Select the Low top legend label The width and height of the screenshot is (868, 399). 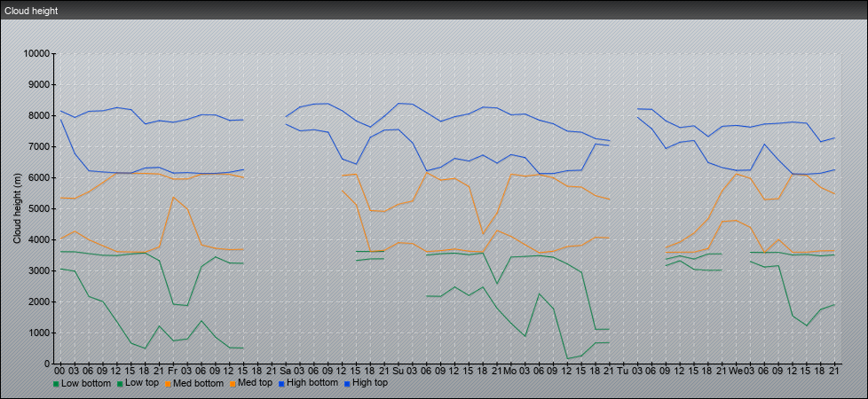coord(143,383)
